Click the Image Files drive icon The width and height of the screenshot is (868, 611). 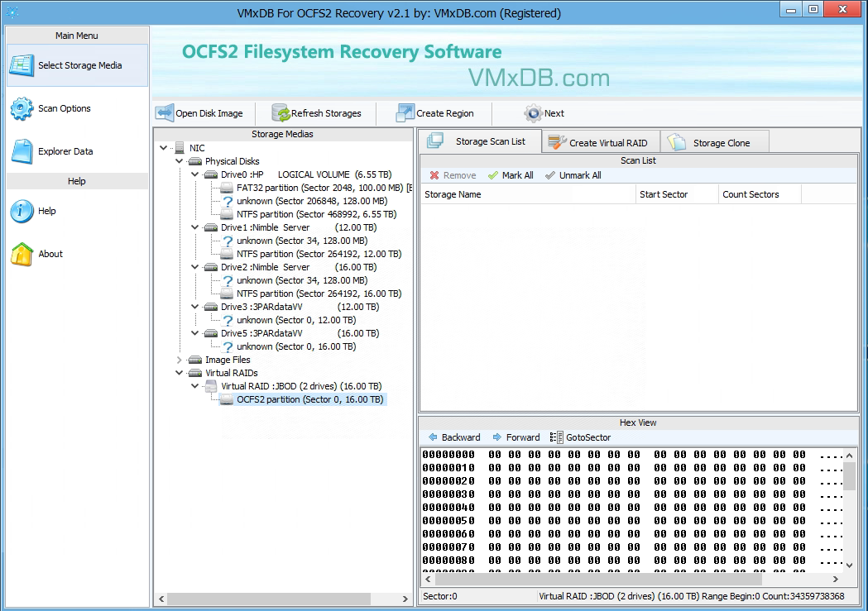point(194,360)
